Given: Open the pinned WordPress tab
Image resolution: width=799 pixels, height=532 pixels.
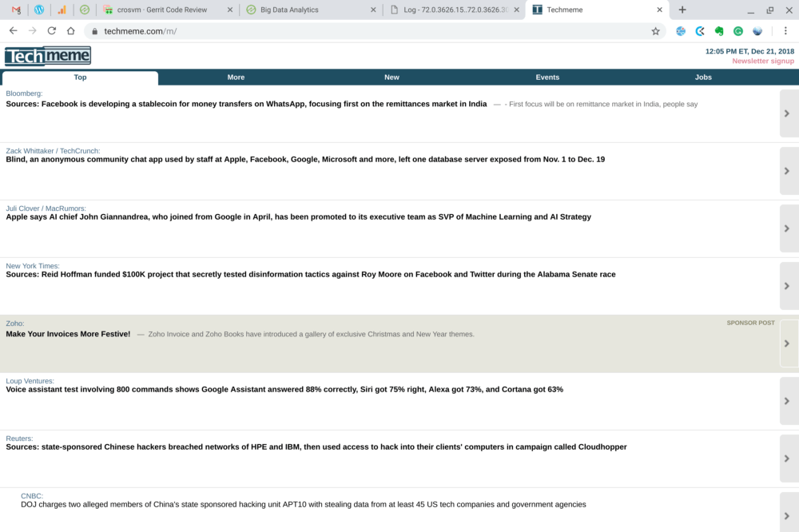Looking at the screenshot, I should pyautogui.click(x=39, y=10).
